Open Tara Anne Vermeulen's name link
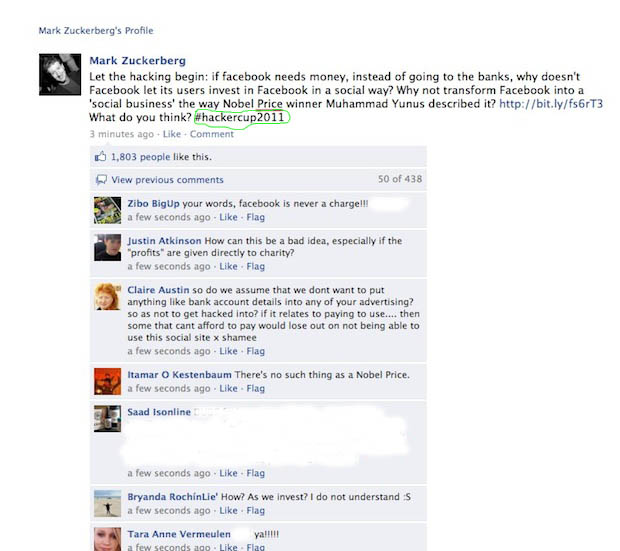The height and width of the screenshot is (551, 620). point(179,534)
